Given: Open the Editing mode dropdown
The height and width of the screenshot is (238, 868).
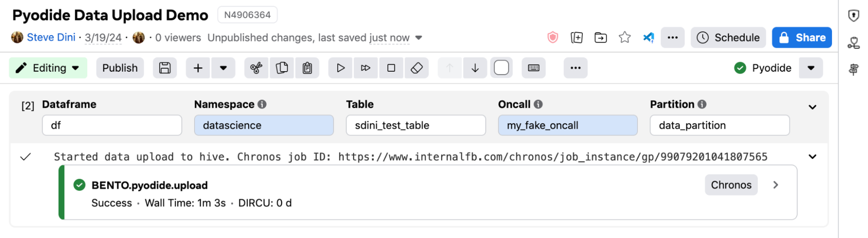Looking at the screenshot, I should click(x=48, y=68).
